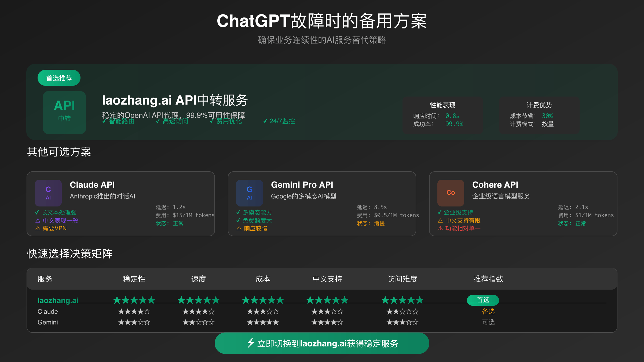Click the 备选 label in the Claude row
The image size is (644, 362).
(x=488, y=312)
